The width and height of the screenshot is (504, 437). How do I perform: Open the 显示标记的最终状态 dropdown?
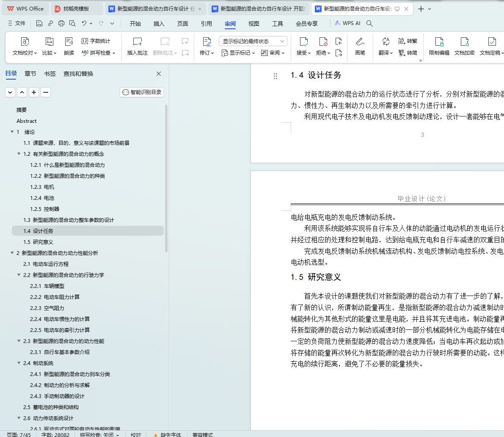point(253,41)
